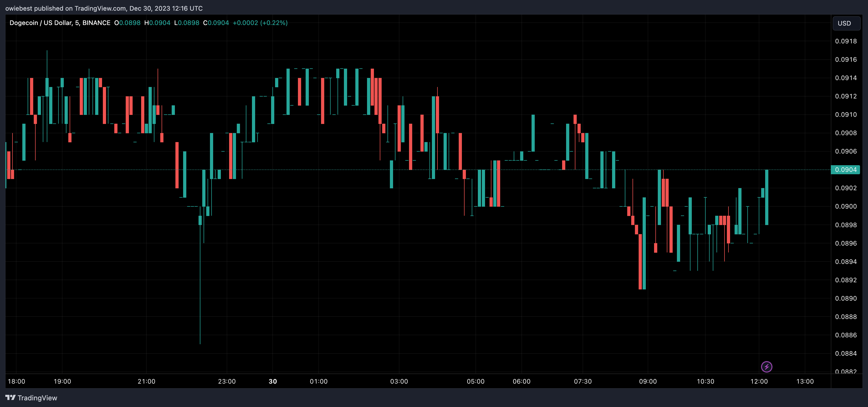The image size is (868, 407).
Task: Click the 03:00 time axis label
Action: (x=399, y=381)
